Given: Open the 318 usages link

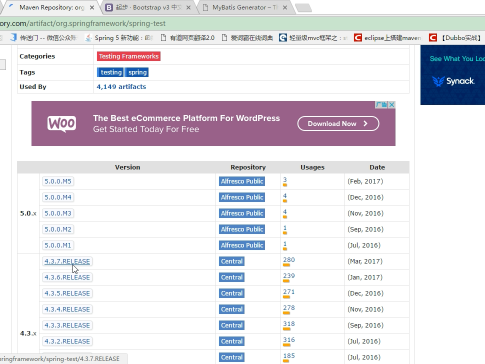Looking at the screenshot, I should tap(289, 324).
